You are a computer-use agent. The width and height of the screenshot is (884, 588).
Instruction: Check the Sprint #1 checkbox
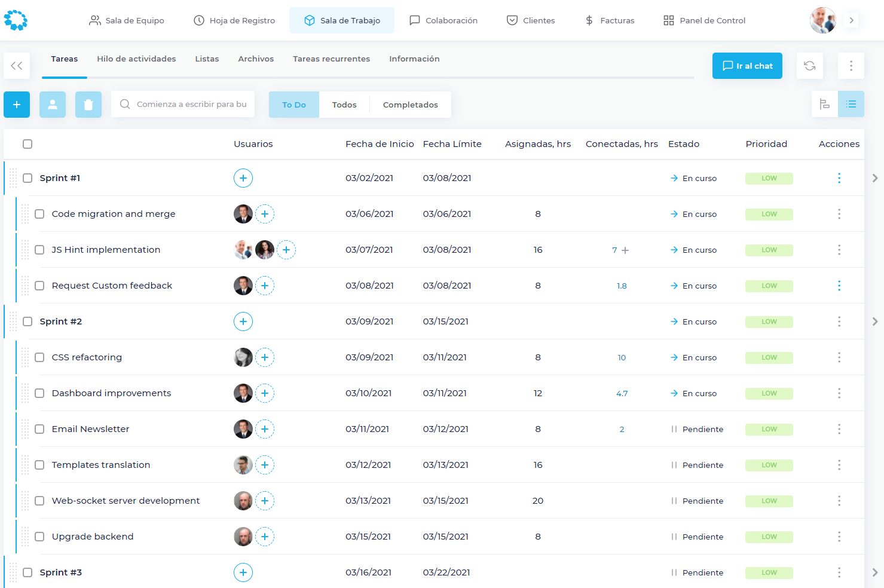pyautogui.click(x=27, y=178)
